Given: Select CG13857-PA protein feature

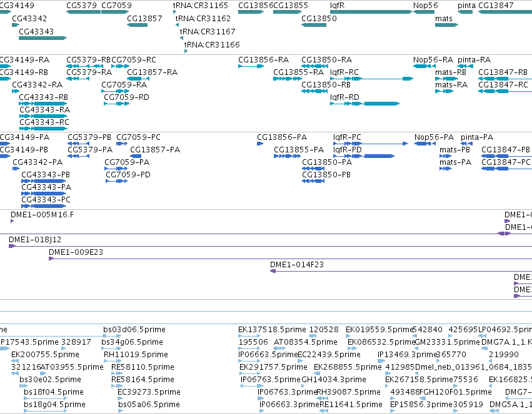Looking at the screenshot, I should (136, 156).
